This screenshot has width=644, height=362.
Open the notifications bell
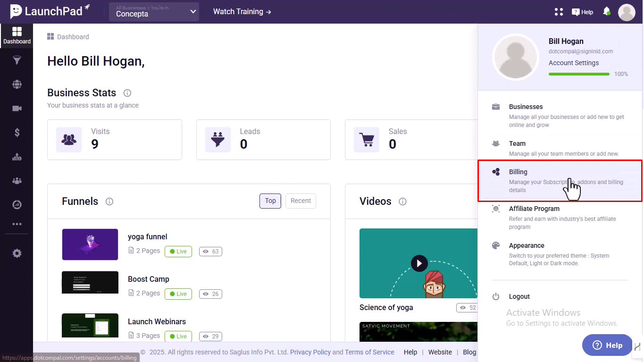tap(607, 11)
